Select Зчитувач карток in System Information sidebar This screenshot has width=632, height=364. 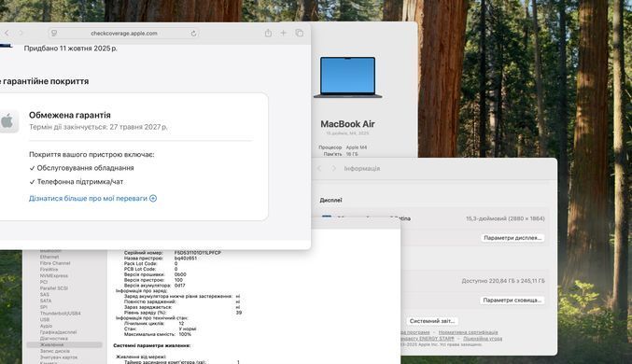tap(59, 357)
